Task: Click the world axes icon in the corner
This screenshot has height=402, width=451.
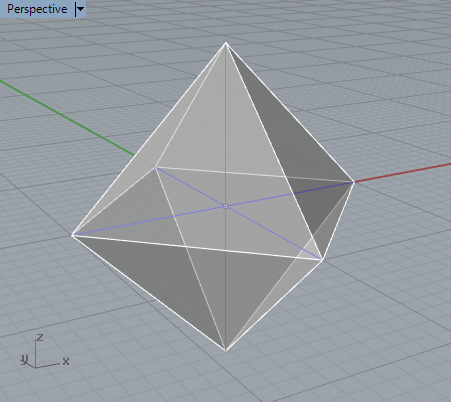Action: tap(44, 351)
